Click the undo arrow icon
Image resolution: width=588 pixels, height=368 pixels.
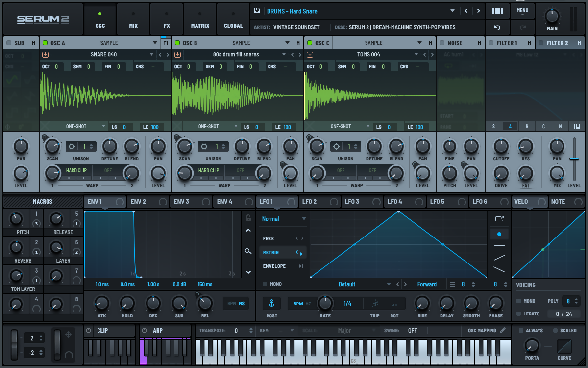pyautogui.click(x=497, y=27)
